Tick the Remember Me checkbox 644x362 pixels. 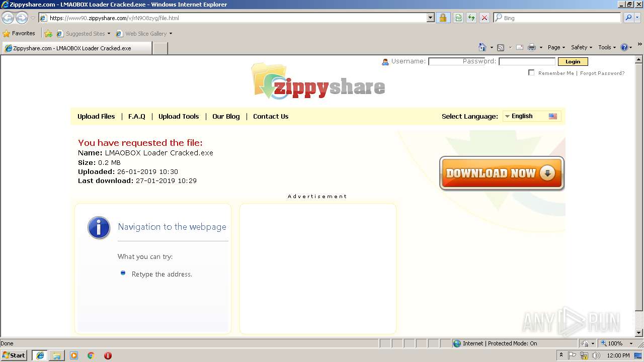[x=531, y=73]
